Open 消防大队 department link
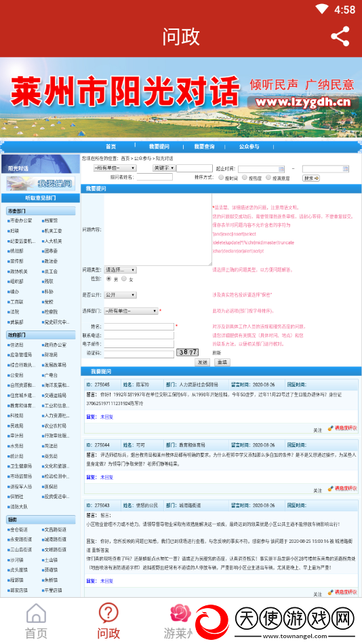 click(19, 507)
